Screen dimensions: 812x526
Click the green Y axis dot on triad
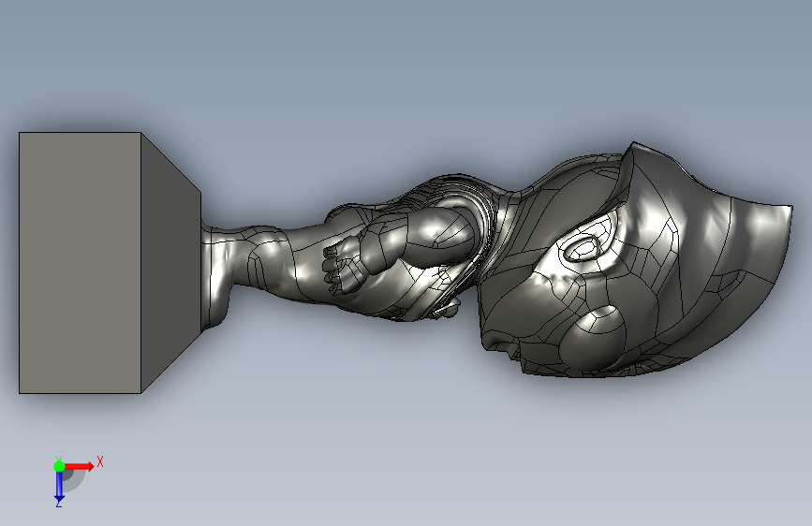[59, 466]
